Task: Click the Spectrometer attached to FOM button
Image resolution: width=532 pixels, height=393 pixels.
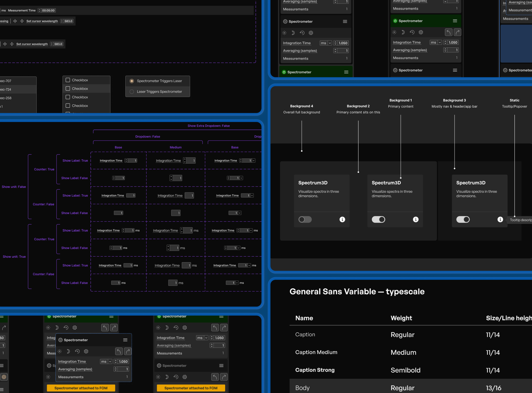Action: click(x=81, y=388)
